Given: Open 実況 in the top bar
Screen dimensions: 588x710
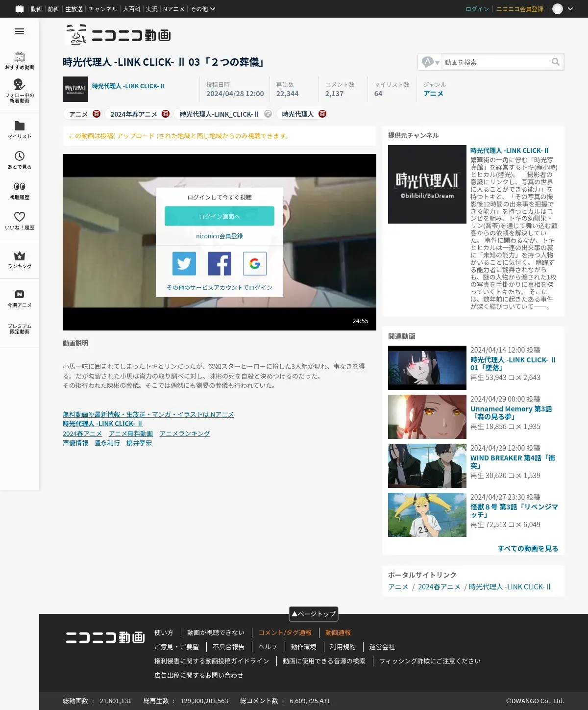Looking at the screenshot, I should click(x=152, y=9).
